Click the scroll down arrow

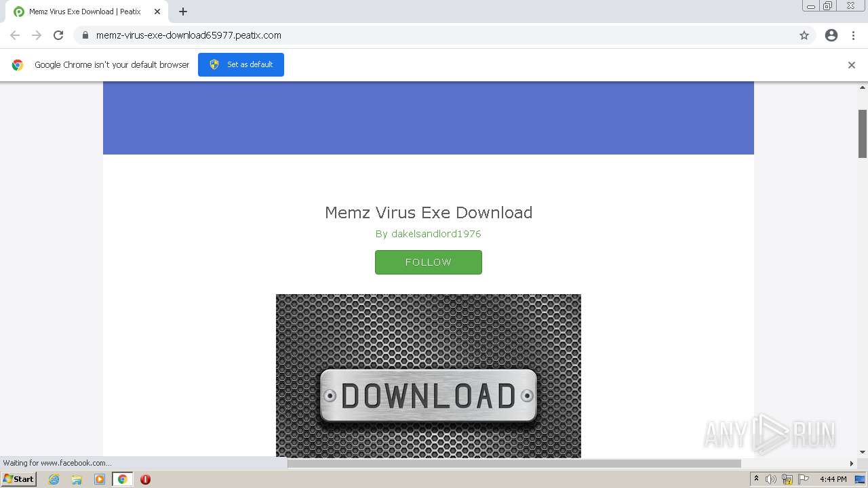coord(863,452)
